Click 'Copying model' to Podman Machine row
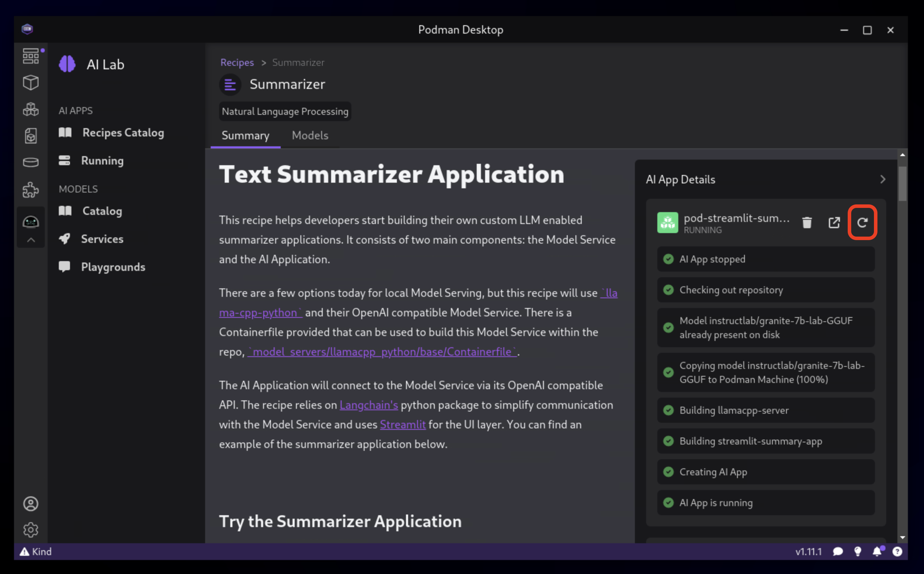The width and height of the screenshot is (924, 574). [x=766, y=372]
